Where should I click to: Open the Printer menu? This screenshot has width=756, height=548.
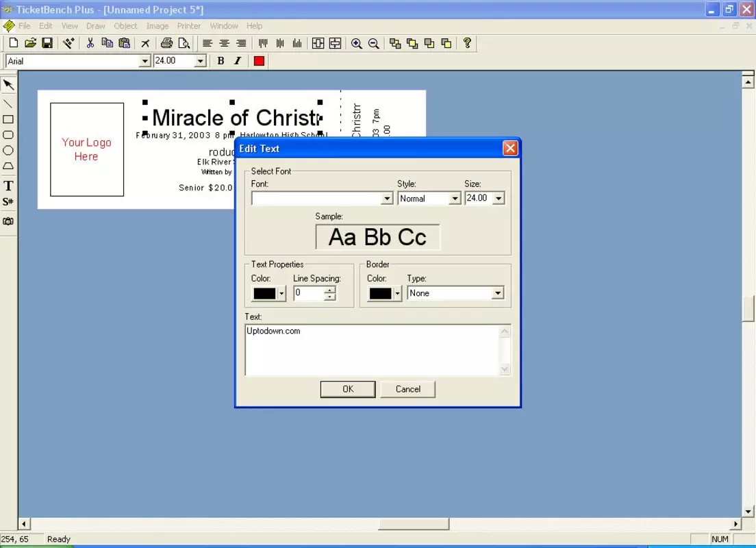[x=188, y=26]
